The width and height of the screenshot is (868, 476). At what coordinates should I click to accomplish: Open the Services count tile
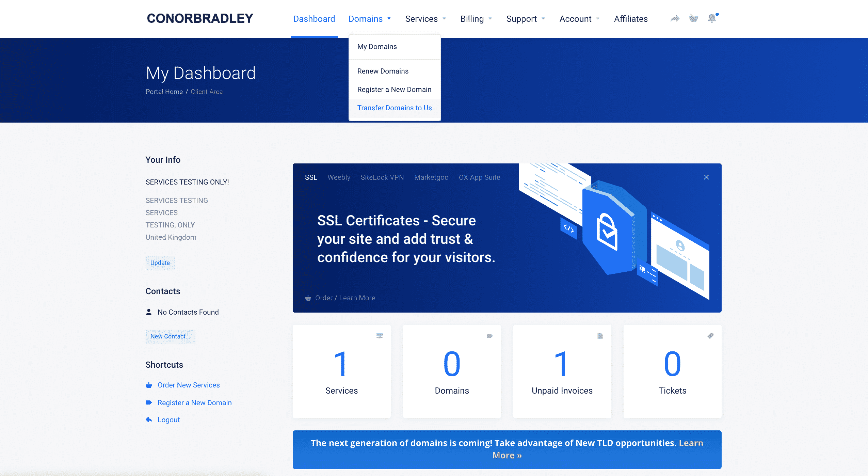pos(341,371)
